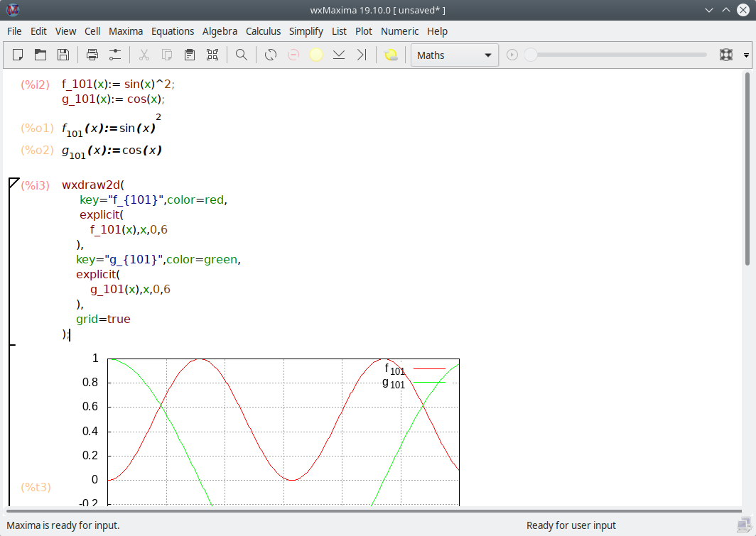Click the wxMaxima logo in title bar

[13, 10]
